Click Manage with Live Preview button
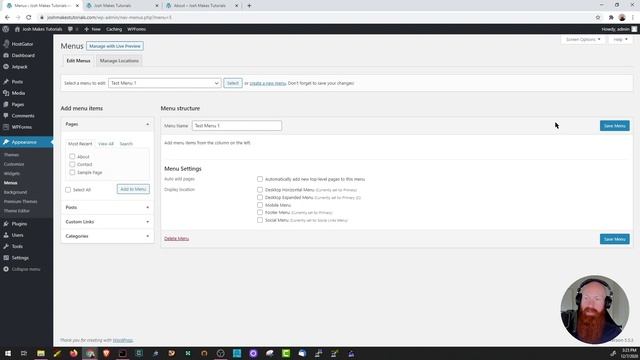Screen dimensions: 640x360 click(115, 46)
